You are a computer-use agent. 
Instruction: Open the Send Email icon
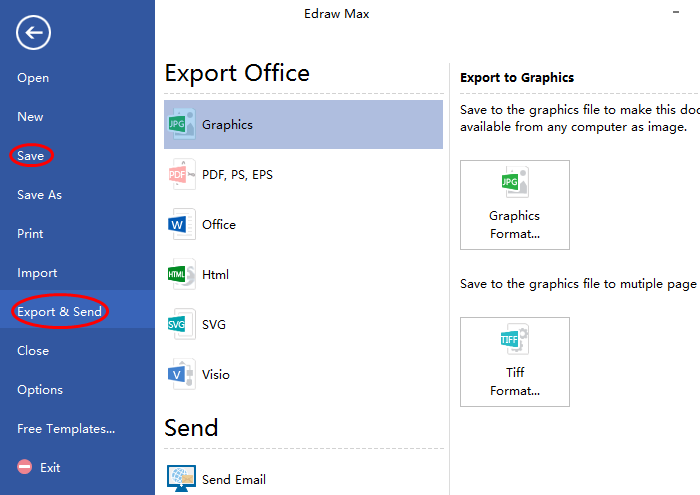pyautogui.click(x=182, y=479)
